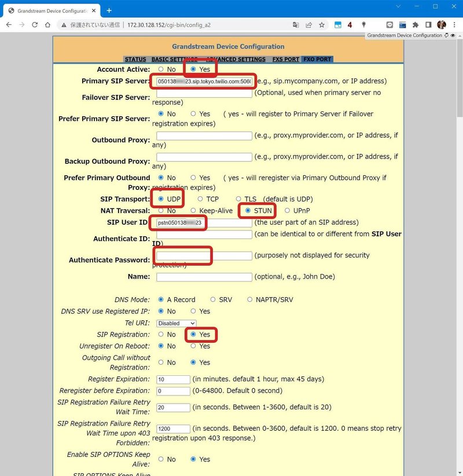Open a new browser tab

pyautogui.click(x=109, y=10)
